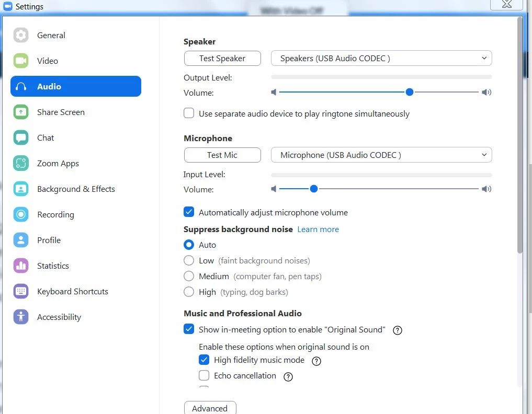Switch to Recording settings
This screenshot has width=532, height=414.
(76, 214)
